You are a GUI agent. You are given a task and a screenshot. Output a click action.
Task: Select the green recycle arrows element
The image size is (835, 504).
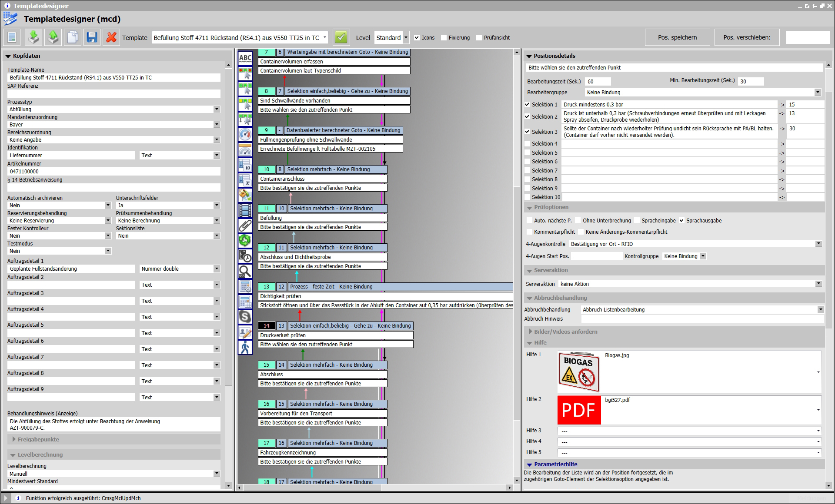tap(245, 240)
